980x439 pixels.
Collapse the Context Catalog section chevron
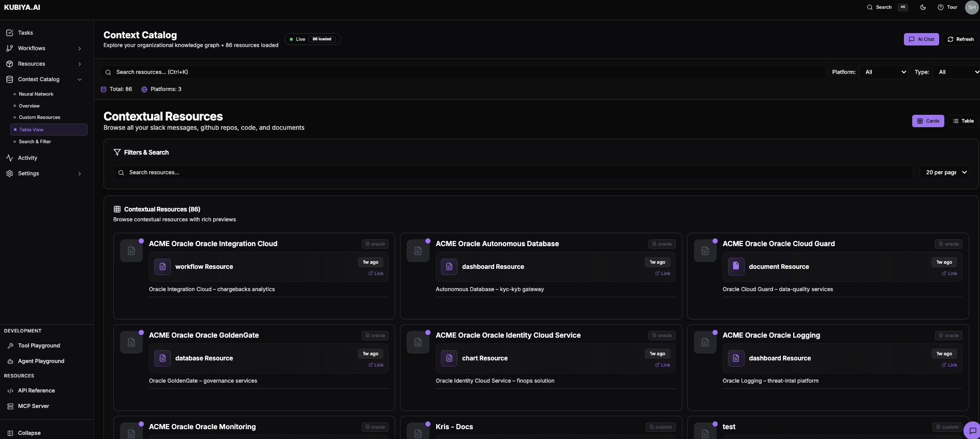[x=80, y=80]
